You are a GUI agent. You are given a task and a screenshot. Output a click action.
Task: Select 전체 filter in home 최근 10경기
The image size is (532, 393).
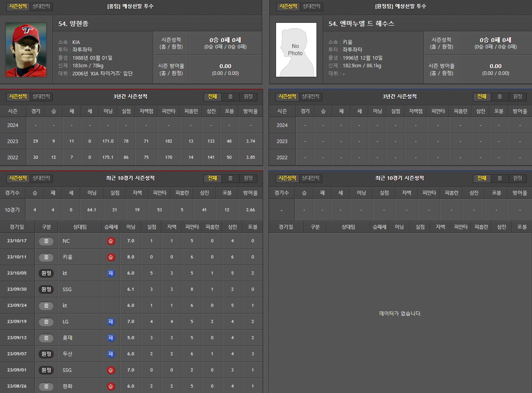coord(212,178)
